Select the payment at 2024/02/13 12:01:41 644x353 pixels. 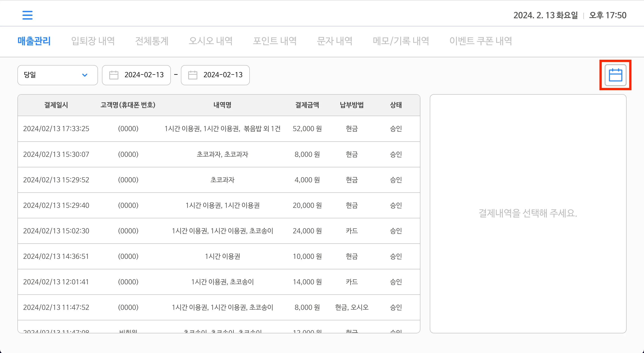click(x=219, y=282)
